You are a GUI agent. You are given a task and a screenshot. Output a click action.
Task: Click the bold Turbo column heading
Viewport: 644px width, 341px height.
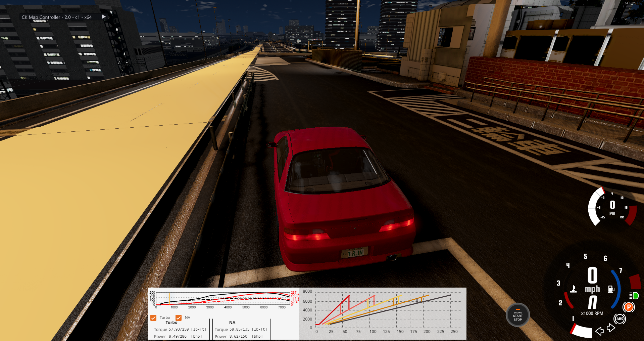(171, 323)
